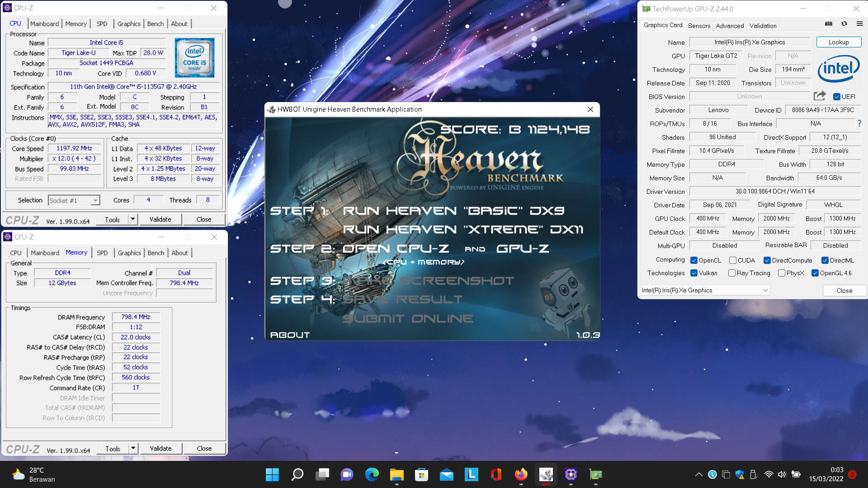This screenshot has height=488, width=868.
Task: Switch to GPU-Z taskbar icon
Action: (x=596, y=474)
